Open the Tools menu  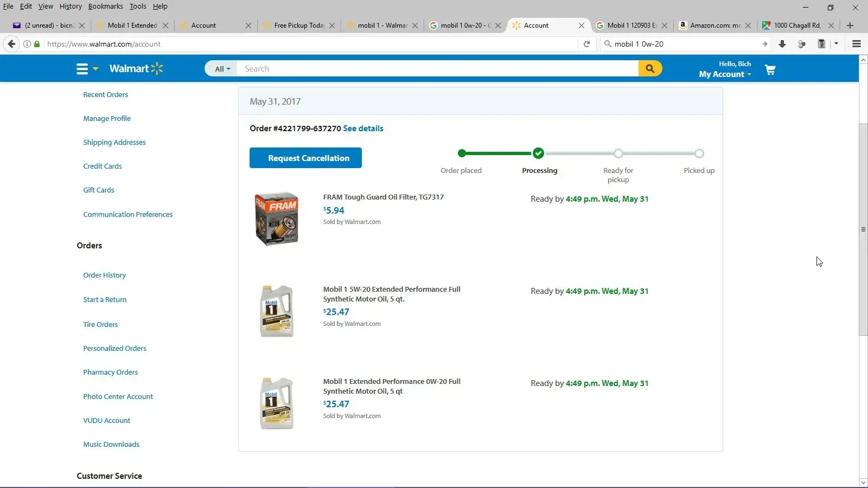pos(138,7)
